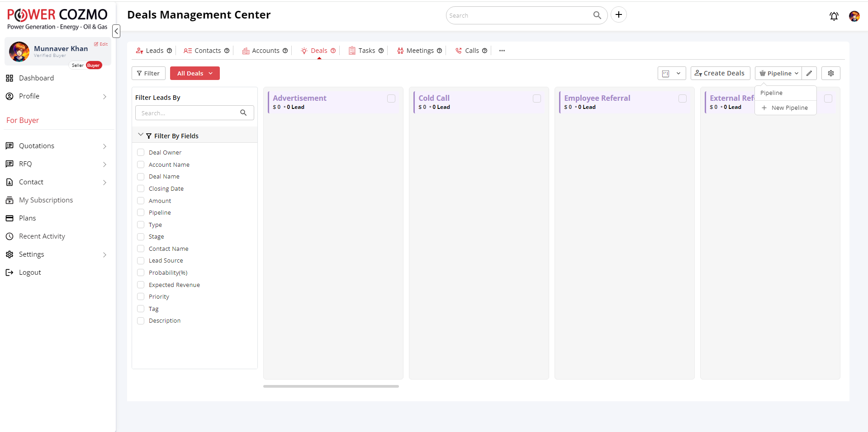Click the plus icon beside search bar

[618, 15]
